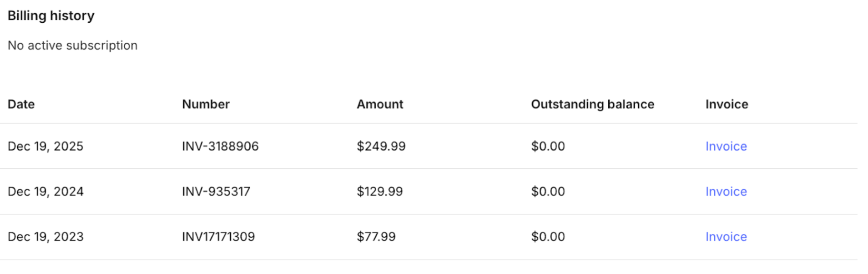Click the $129.99 amount

[x=379, y=191]
